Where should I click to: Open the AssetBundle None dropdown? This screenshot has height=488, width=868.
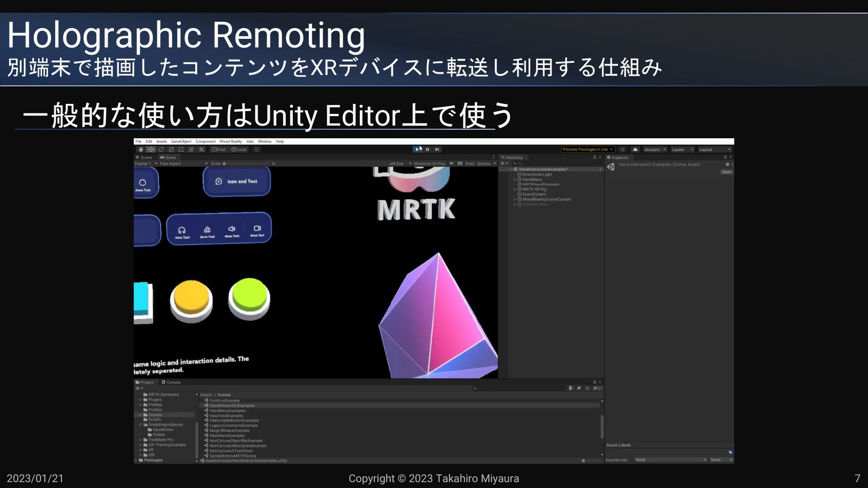[x=670, y=460]
